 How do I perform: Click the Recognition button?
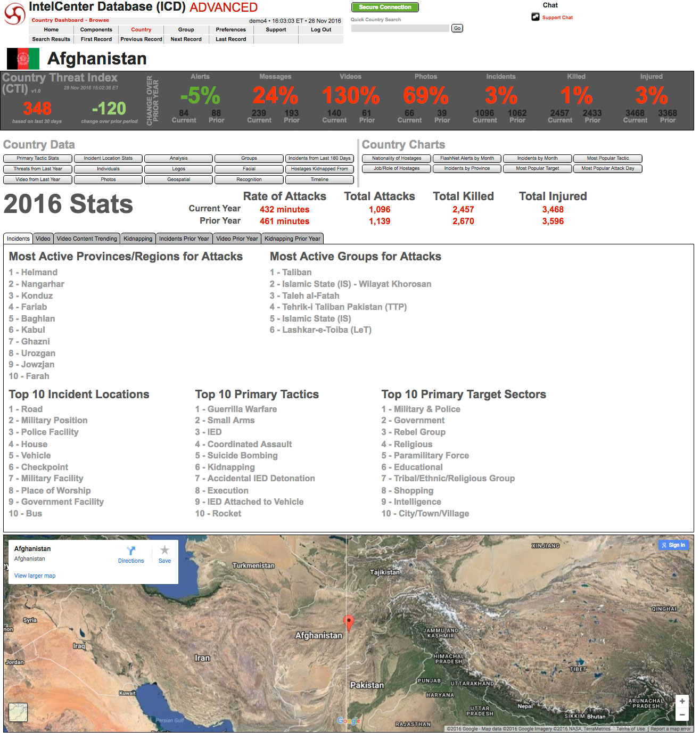[x=249, y=180]
